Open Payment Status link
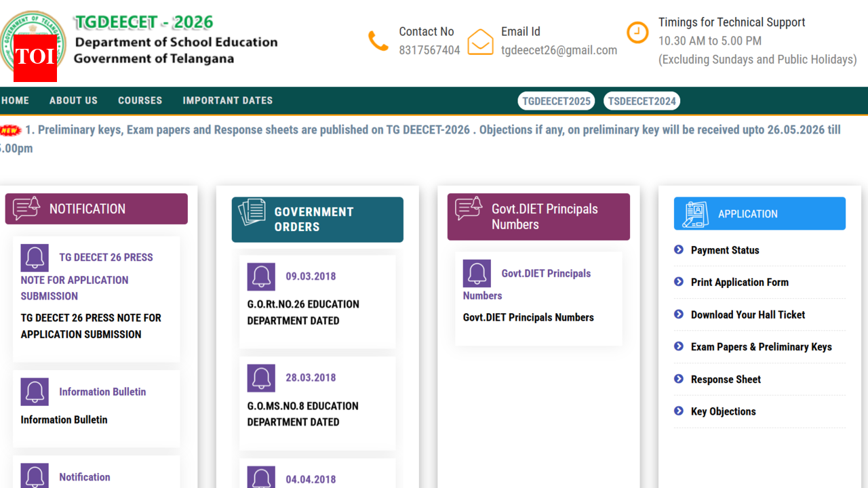868x488 pixels. coord(725,250)
